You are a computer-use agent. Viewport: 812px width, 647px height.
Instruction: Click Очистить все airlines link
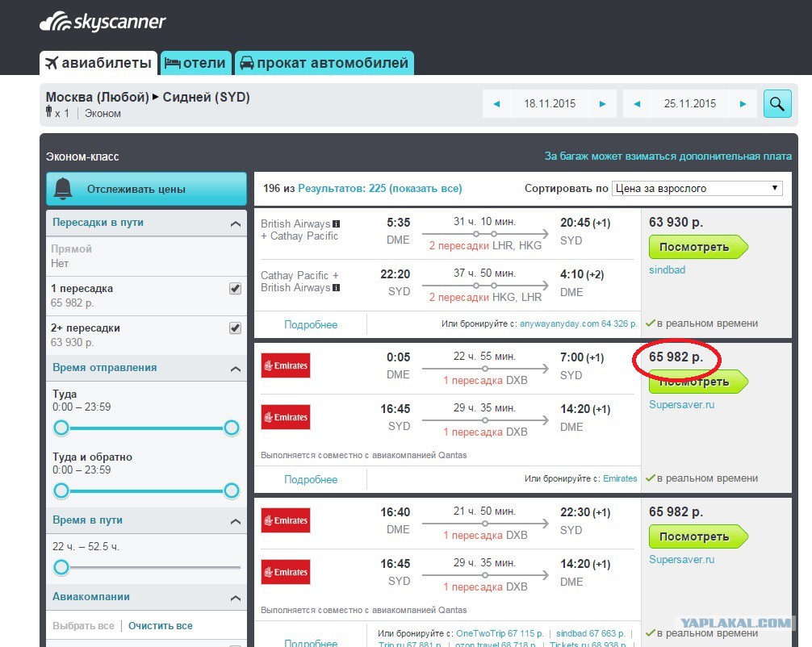click(161, 626)
